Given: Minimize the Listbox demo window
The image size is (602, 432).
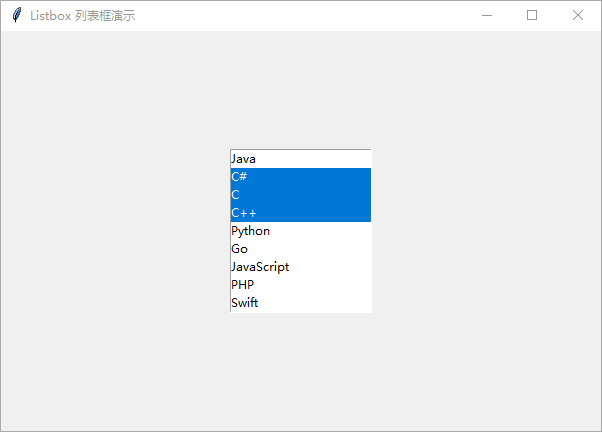Looking at the screenshot, I should [x=487, y=15].
